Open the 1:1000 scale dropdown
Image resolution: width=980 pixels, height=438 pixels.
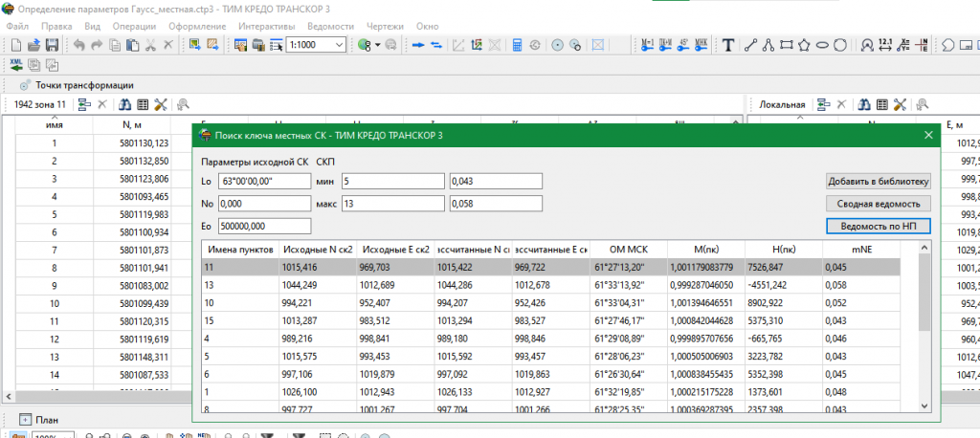340,45
